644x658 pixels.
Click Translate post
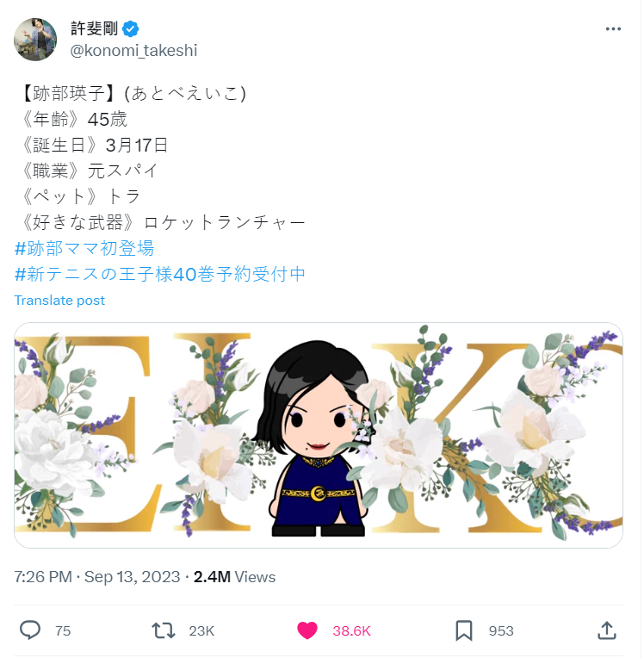[59, 301]
